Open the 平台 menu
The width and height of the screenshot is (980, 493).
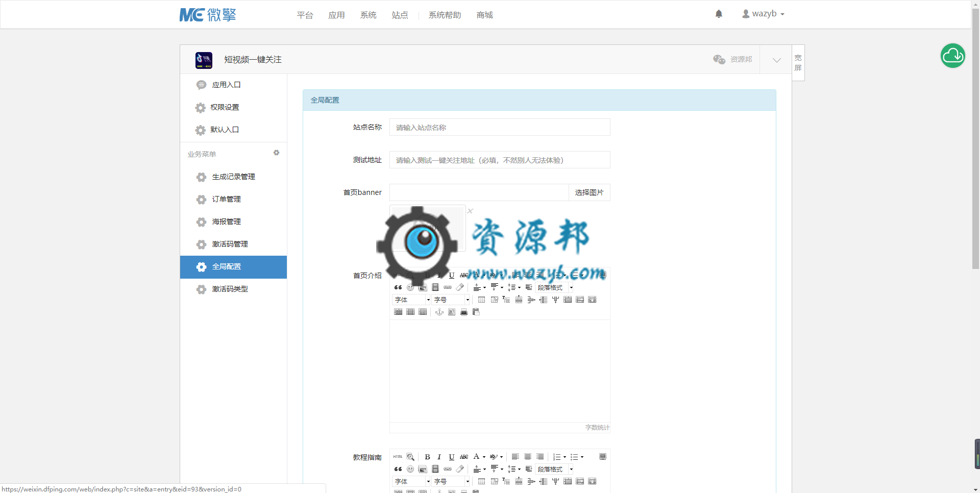[x=305, y=15]
